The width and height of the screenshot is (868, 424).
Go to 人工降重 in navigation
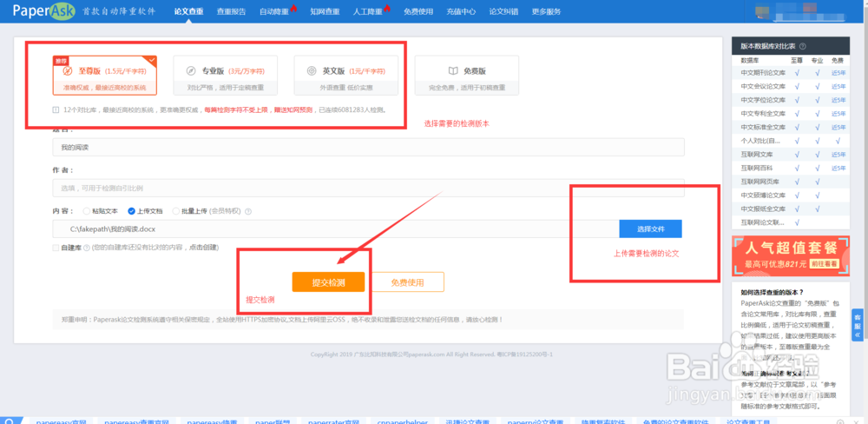[x=367, y=11]
